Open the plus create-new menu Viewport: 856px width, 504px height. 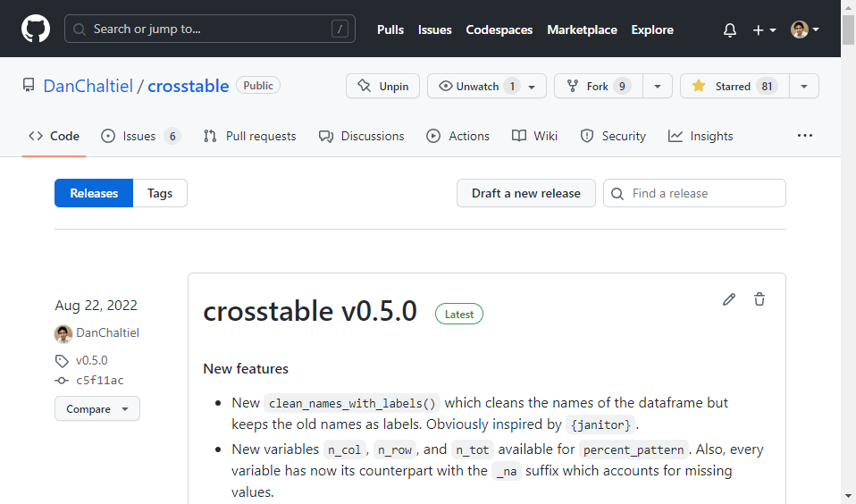[763, 29]
